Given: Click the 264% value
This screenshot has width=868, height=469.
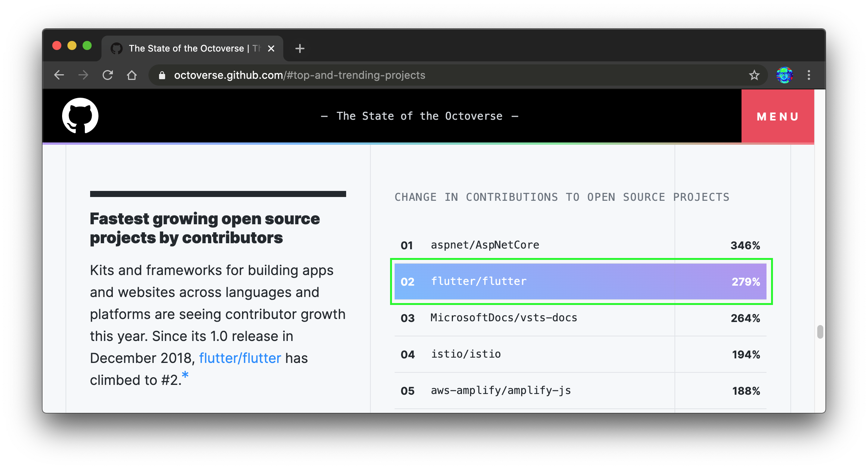Looking at the screenshot, I should (x=745, y=318).
